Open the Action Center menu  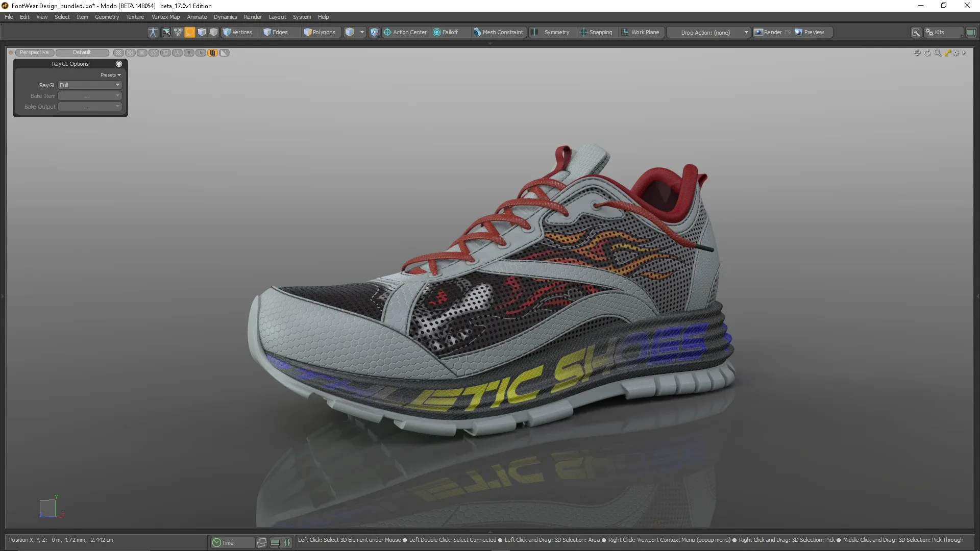pos(405,32)
